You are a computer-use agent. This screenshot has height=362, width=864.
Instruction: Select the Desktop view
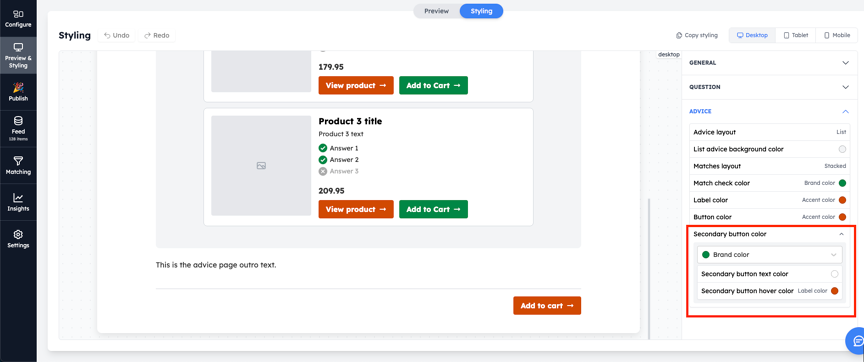pyautogui.click(x=752, y=35)
